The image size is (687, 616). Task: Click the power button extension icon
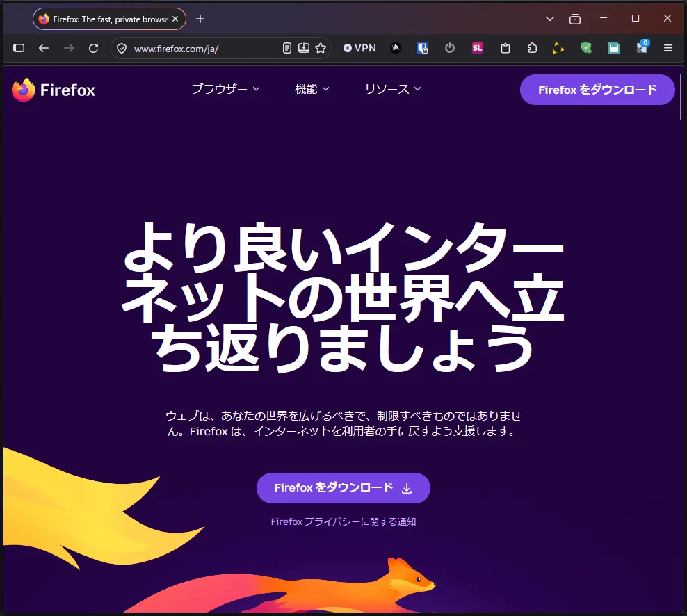[x=450, y=48]
